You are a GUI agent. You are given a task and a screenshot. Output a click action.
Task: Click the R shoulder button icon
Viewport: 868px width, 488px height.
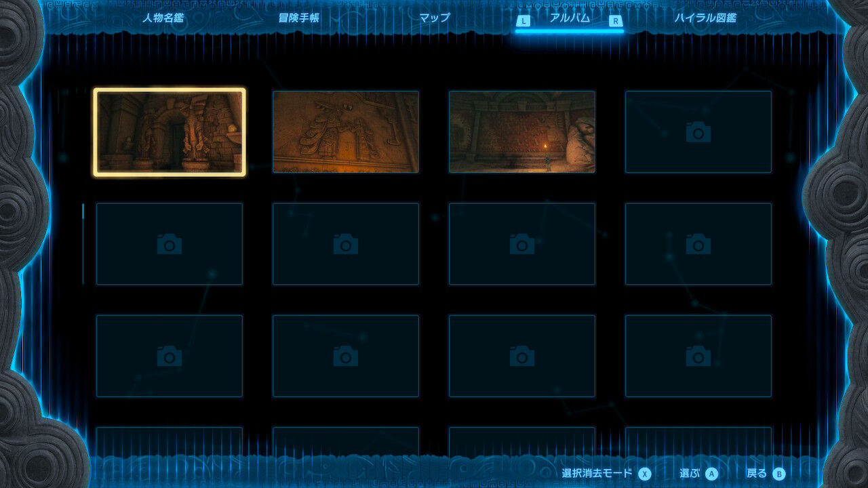coord(616,21)
